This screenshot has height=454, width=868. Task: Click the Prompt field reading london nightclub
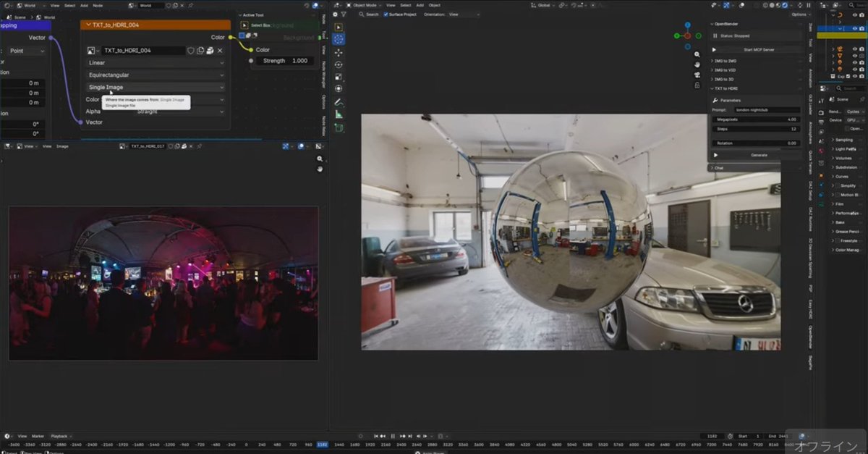pos(766,109)
